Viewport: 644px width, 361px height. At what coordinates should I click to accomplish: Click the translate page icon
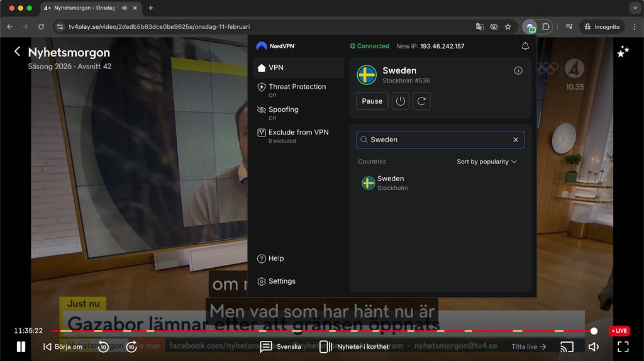pyautogui.click(x=479, y=26)
